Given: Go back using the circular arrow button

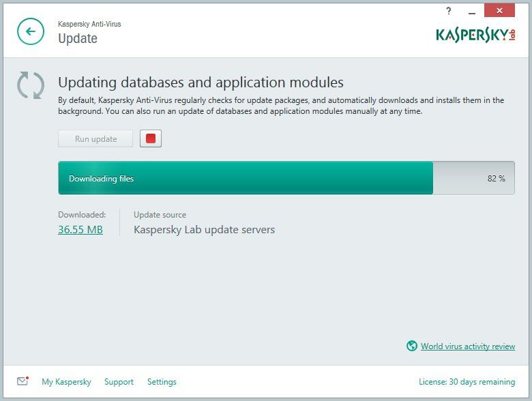Looking at the screenshot, I should 31,31.
